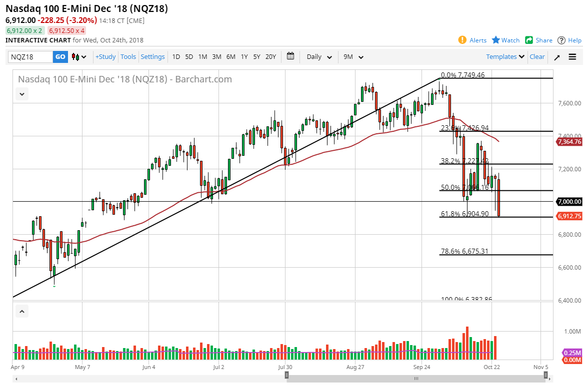Click the GO button
This screenshot has width=588, height=386.
(x=59, y=56)
